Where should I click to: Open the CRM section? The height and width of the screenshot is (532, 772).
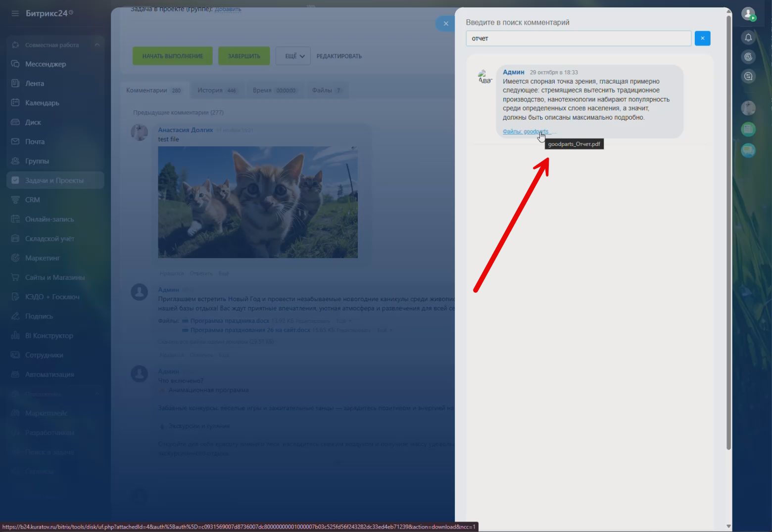point(33,200)
